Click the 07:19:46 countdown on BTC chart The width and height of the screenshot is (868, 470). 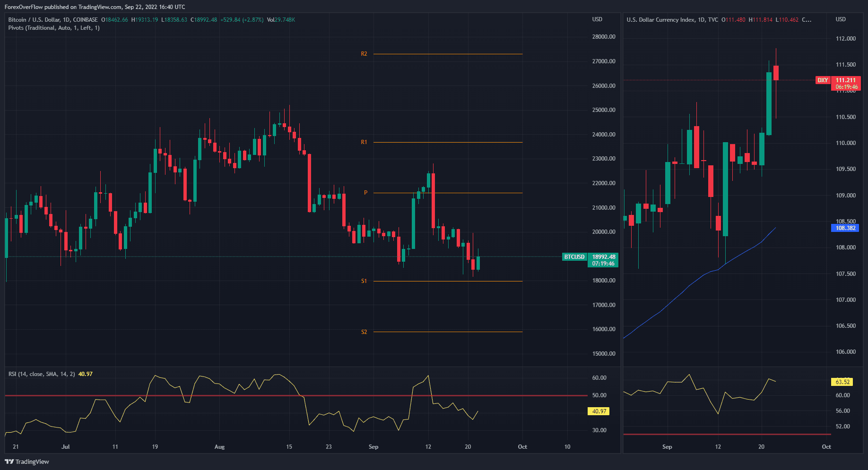(x=604, y=264)
